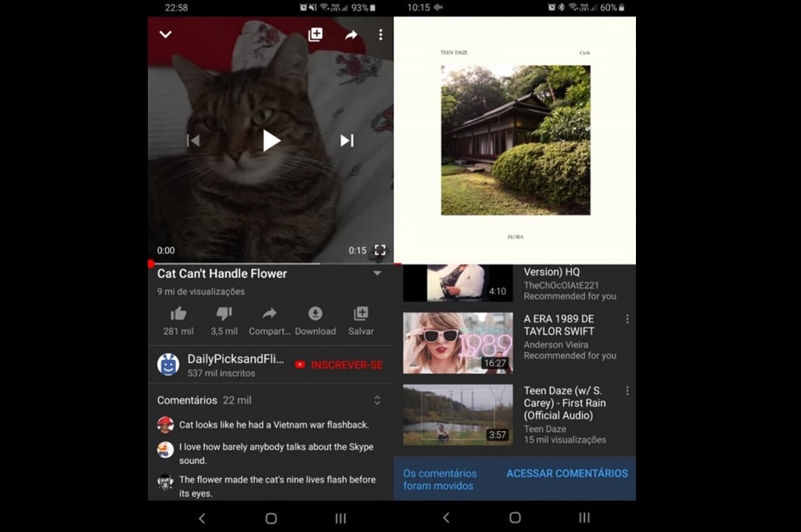
Task: Click the red video progress bar
Action: tap(235, 264)
